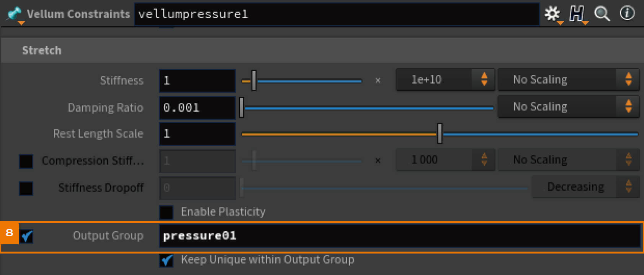
Task: Click the Vellum Constraints node type icon
Action: 15,15
